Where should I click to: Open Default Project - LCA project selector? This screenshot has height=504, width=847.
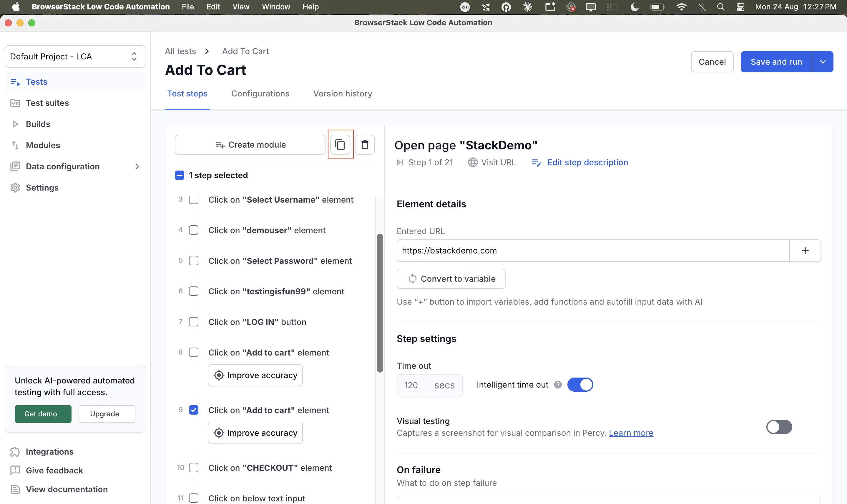pos(75,56)
